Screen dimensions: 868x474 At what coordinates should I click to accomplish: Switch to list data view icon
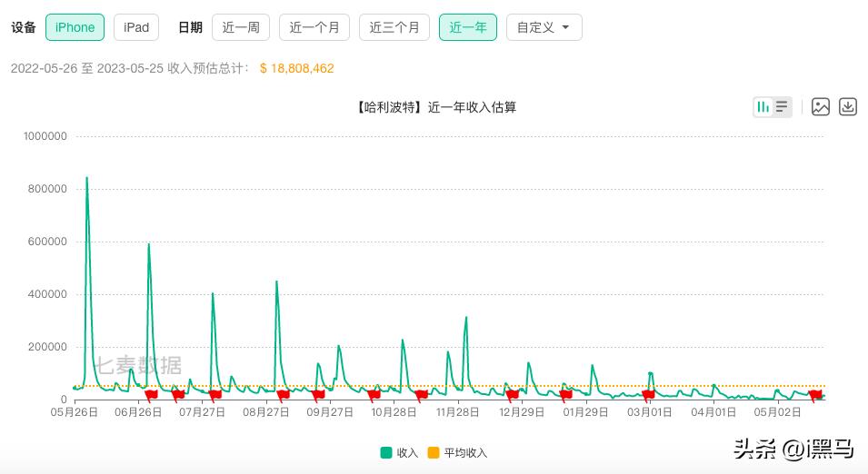(782, 107)
